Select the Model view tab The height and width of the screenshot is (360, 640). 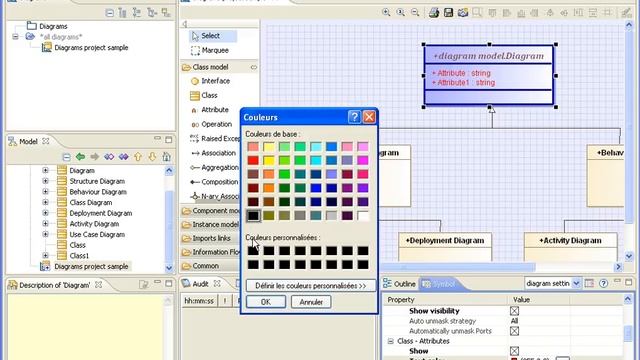[29, 142]
